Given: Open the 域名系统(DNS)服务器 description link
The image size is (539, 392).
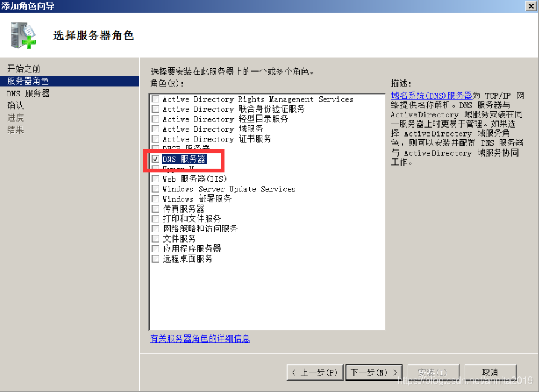Looking at the screenshot, I should tap(432, 96).
